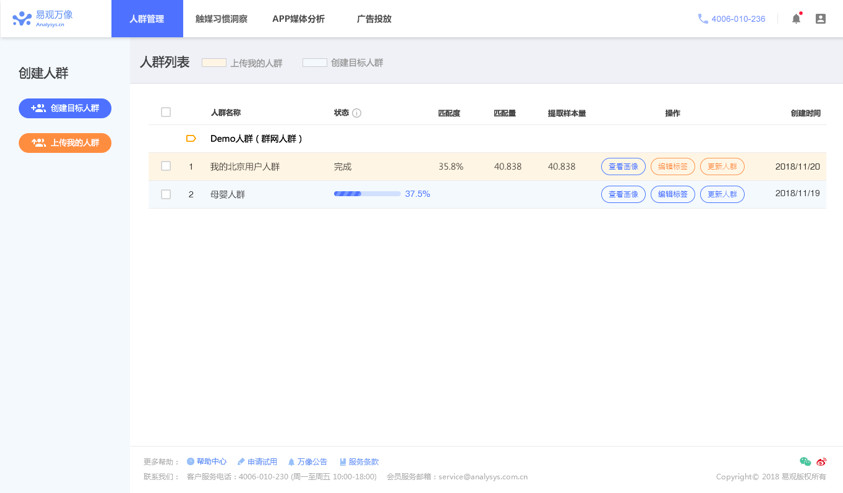Click the 服务条款 document icon

click(342, 461)
